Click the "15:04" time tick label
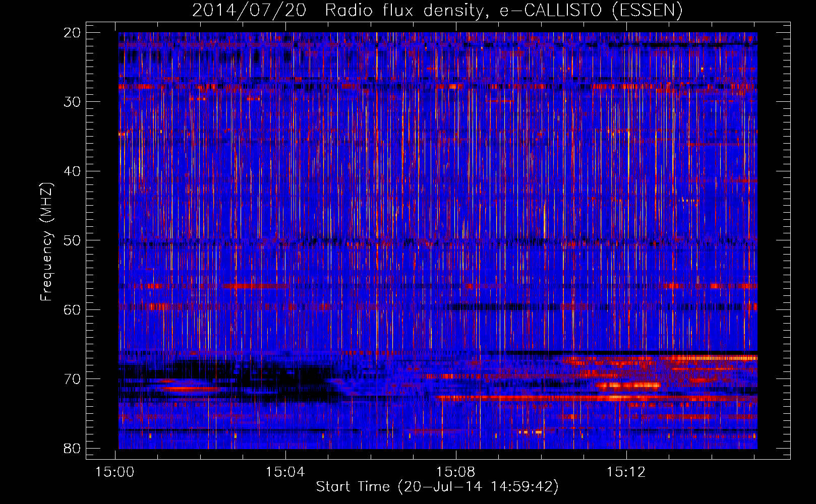The image size is (816, 504). [x=285, y=472]
